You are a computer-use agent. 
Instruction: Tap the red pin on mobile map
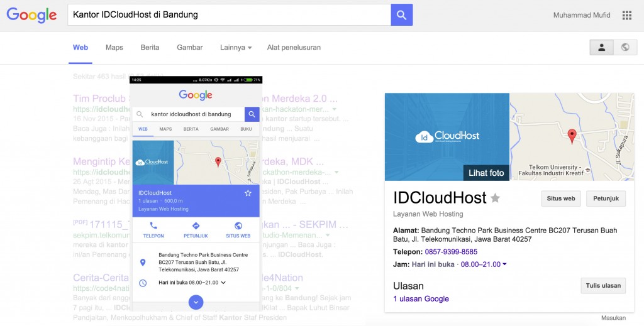[218, 162]
